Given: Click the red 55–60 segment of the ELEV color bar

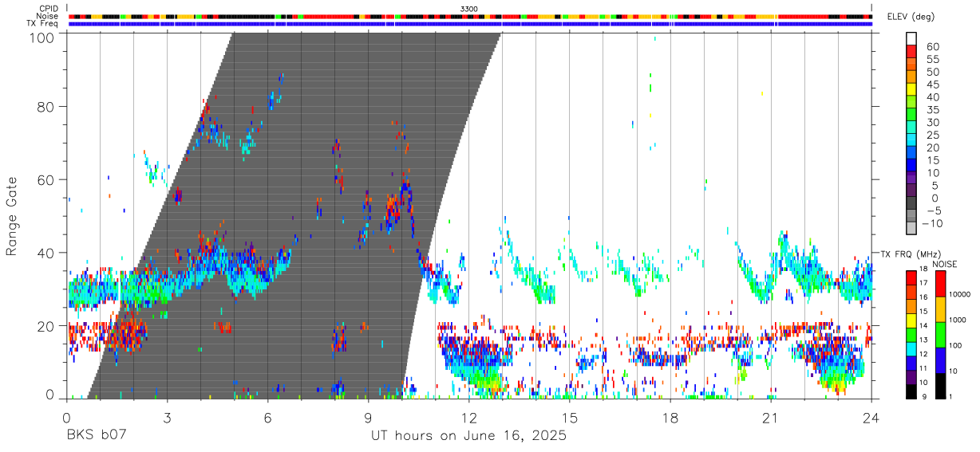Looking at the screenshot, I should [x=912, y=52].
